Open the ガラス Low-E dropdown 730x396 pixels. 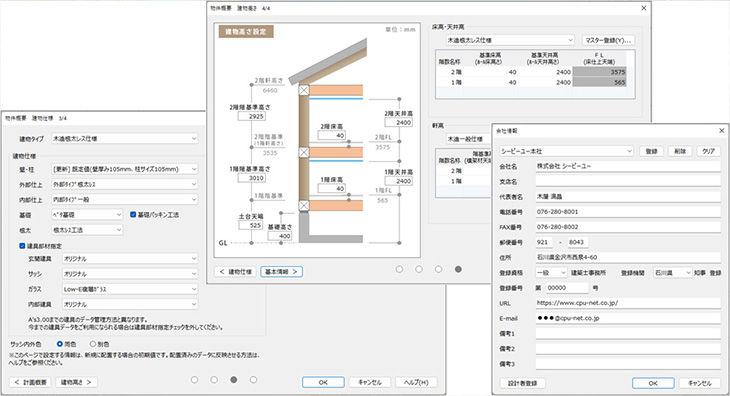click(x=130, y=289)
